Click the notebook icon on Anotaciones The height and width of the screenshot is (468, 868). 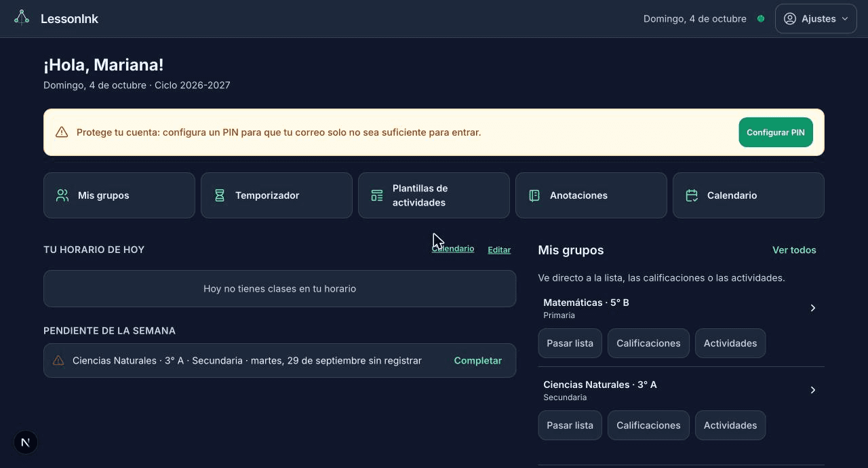point(534,195)
